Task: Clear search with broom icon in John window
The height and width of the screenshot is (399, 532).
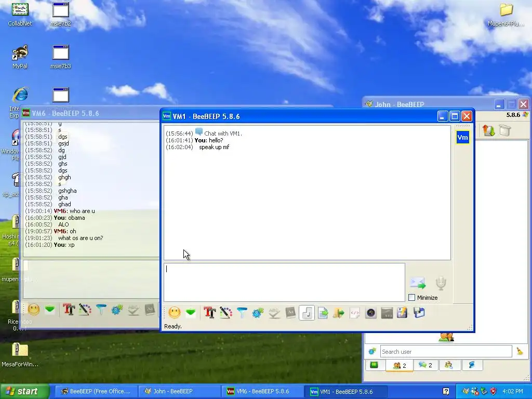Action: (520, 352)
